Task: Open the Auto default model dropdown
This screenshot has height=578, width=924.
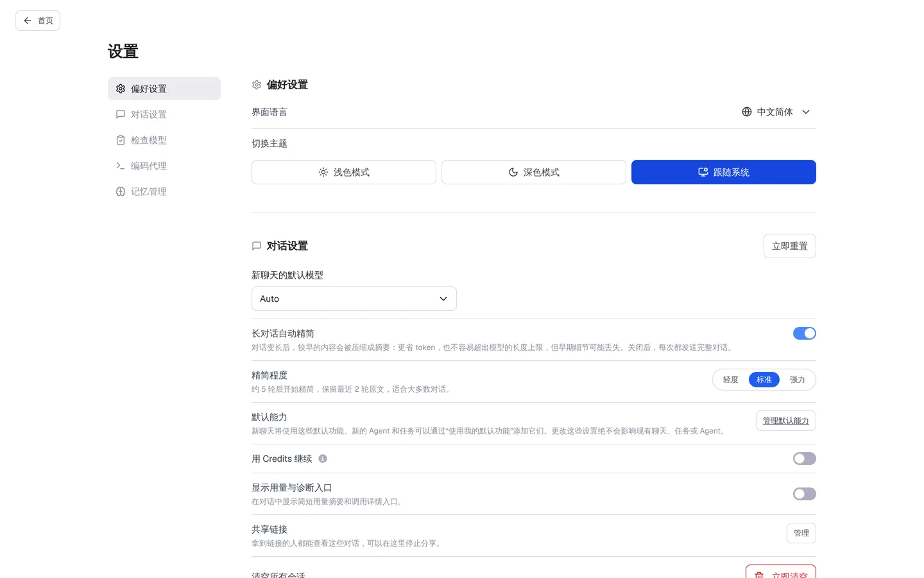Action: tap(354, 299)
